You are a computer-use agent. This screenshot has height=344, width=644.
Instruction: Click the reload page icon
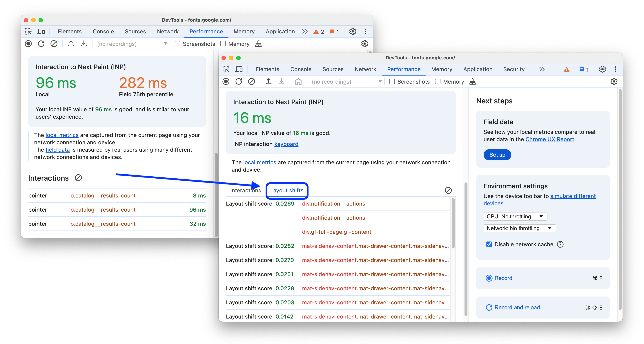point(239,82)
